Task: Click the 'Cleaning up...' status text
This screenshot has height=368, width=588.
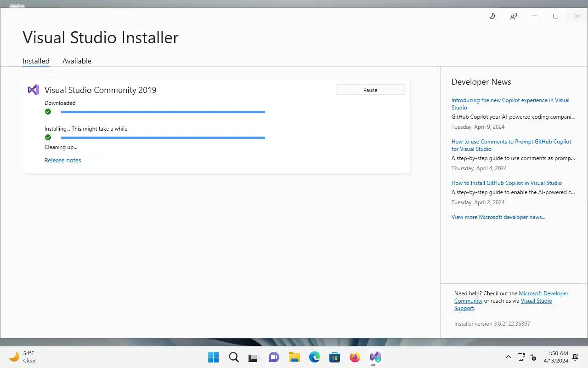Action: (61, 147)
